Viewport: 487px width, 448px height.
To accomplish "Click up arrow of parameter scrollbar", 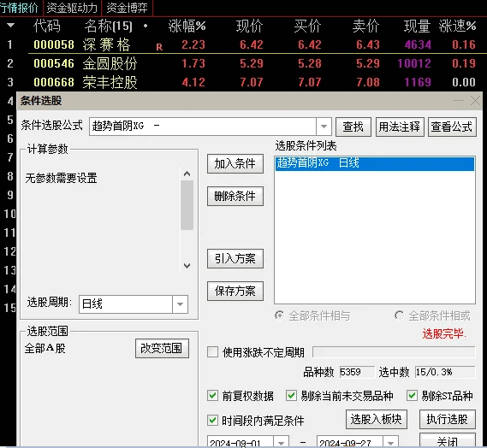I will click(187, 174).
